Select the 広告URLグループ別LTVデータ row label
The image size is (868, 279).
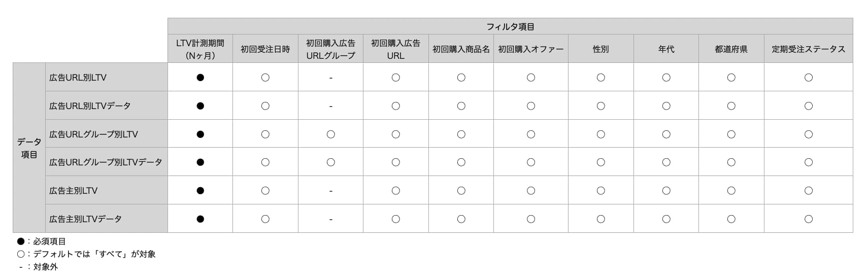click(106, 162)
